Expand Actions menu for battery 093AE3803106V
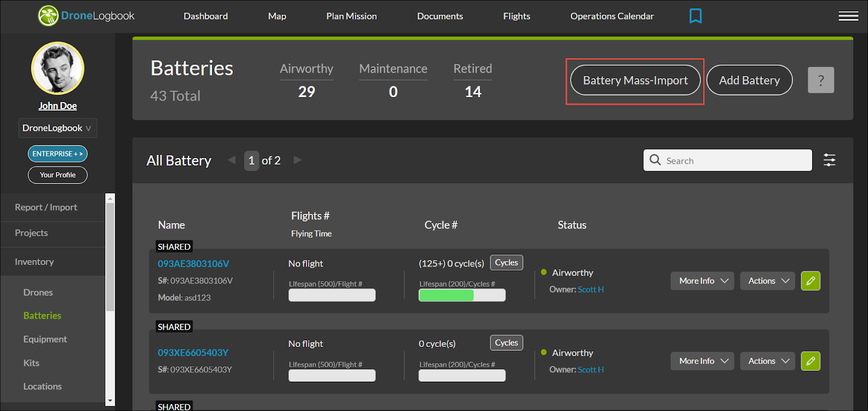The width and height of the screenshot is (868, 411). (768, 281)
